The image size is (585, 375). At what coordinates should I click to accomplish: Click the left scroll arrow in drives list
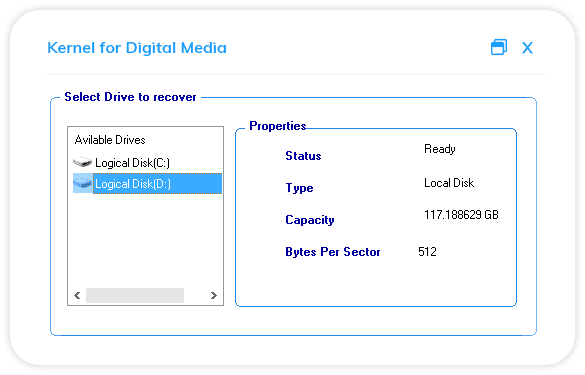(x=77, y=296)
